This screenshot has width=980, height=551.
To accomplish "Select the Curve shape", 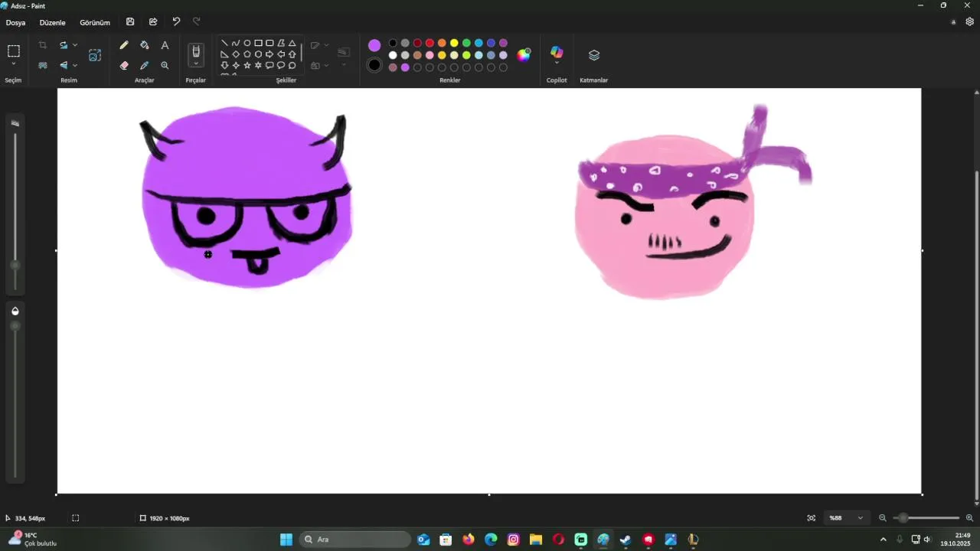I will (236, 44).
